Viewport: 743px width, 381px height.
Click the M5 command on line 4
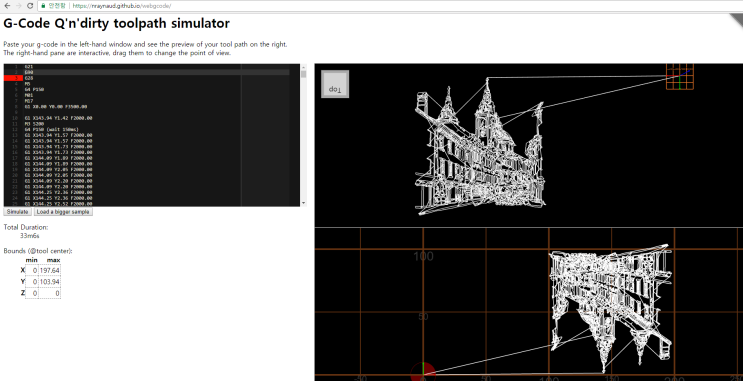pyautogui.click(x=27, y=83)
